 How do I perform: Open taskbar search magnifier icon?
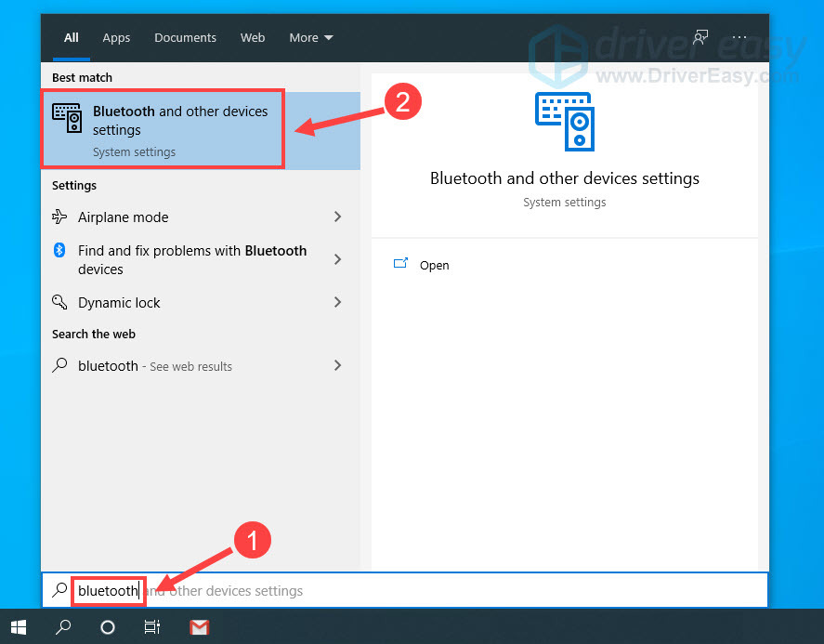click(63, 627)
